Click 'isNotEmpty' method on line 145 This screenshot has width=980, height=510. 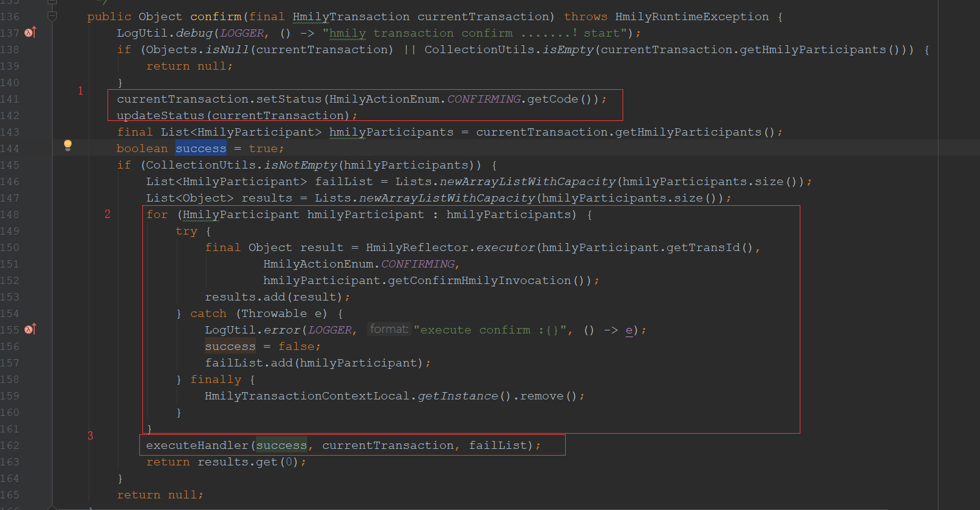click(x=300, y=165)
